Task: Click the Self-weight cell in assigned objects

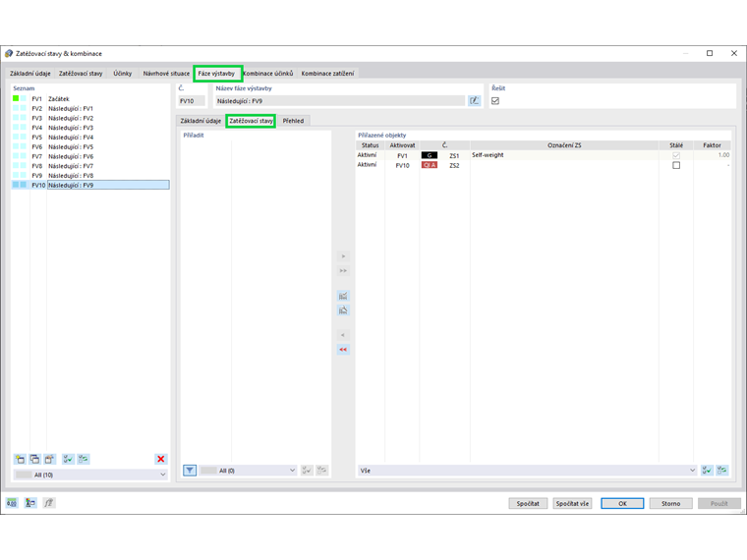Action: (x=564, y=155)
